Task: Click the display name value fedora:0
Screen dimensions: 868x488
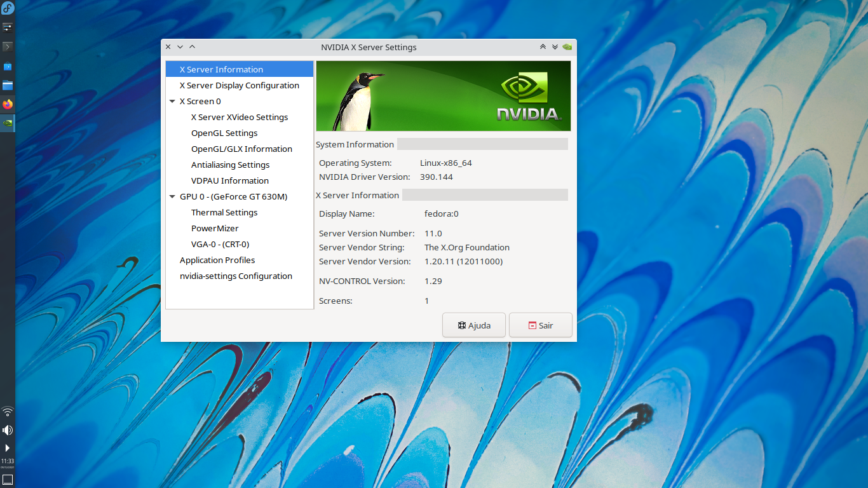Action: click(442, 213)
